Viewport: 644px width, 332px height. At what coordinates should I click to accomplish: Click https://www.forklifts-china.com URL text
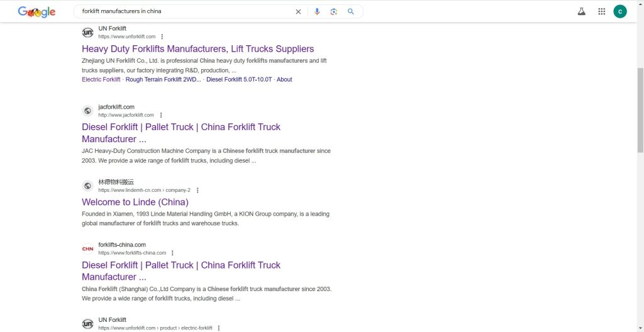coord(132,253)
